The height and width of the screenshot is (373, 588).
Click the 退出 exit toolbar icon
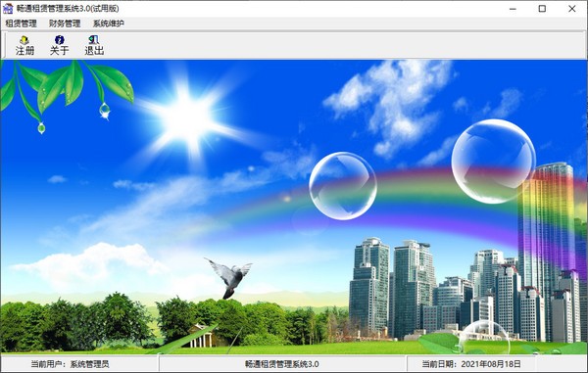[94, 39]
